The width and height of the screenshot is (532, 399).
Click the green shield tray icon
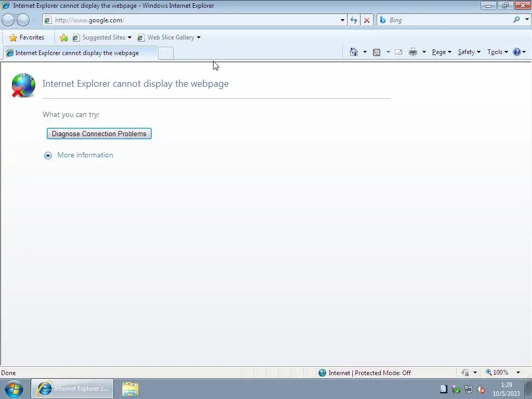(456, 389)
